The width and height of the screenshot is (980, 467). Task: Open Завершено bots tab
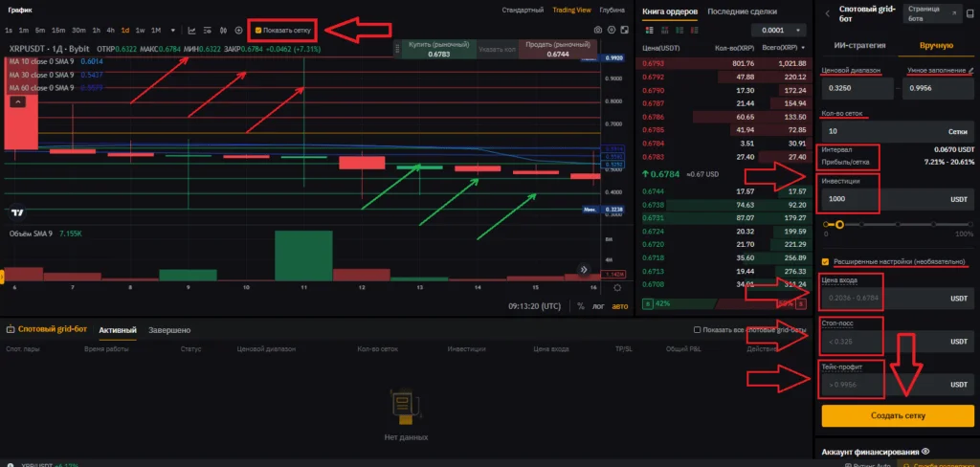click(169, 330)
